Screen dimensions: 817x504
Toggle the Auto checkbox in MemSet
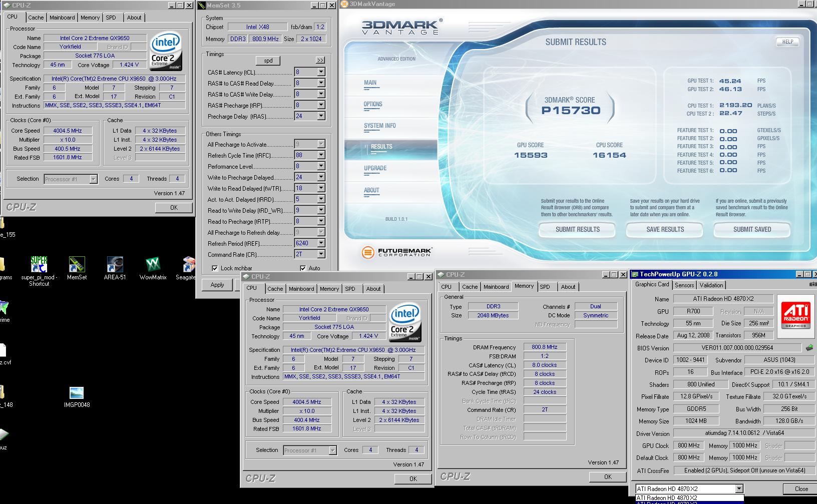tap(303, 268)
